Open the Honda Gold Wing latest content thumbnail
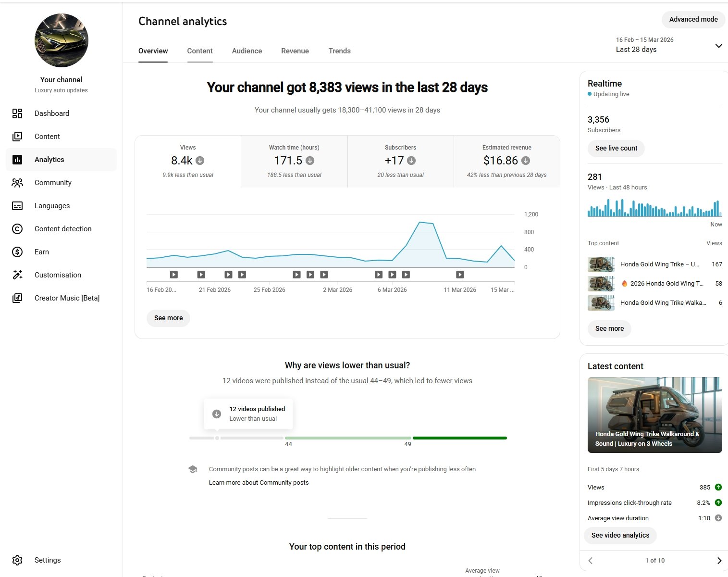 tap(654, 414)
